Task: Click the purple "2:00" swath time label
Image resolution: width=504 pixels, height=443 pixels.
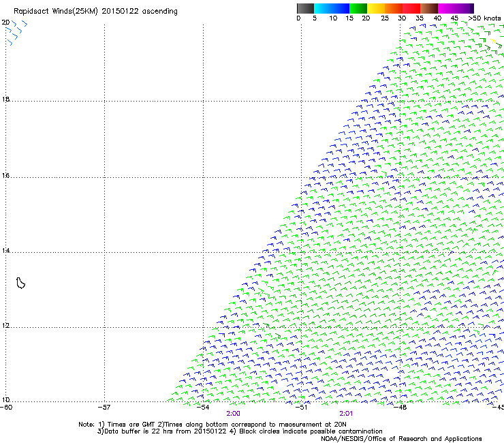Action: [x=234, y=414]
